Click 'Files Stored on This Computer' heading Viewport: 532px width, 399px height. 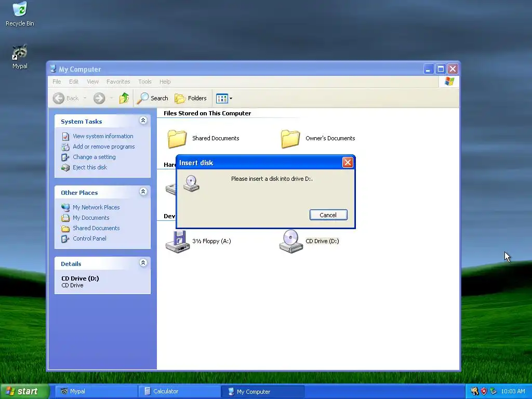coord(207,113)
